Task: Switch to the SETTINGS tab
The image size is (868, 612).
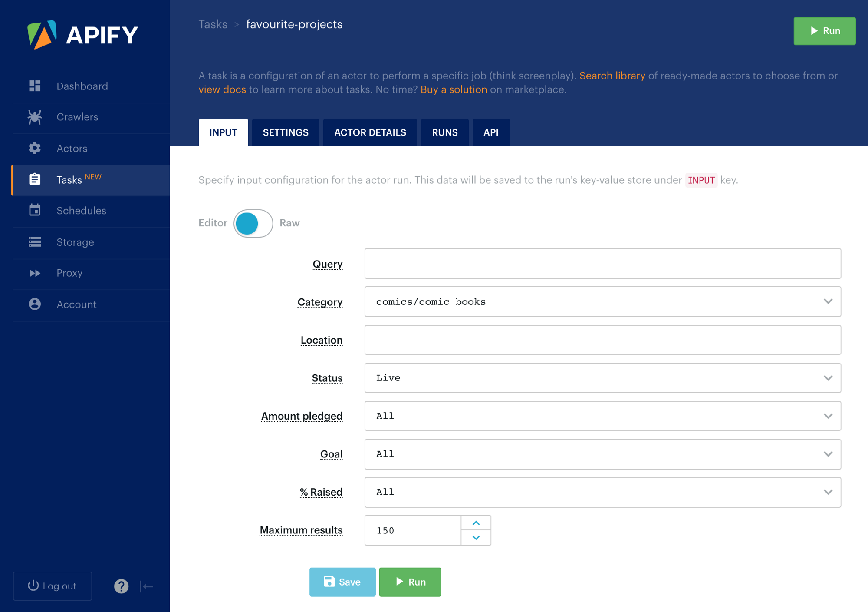Action: [286, 132]
